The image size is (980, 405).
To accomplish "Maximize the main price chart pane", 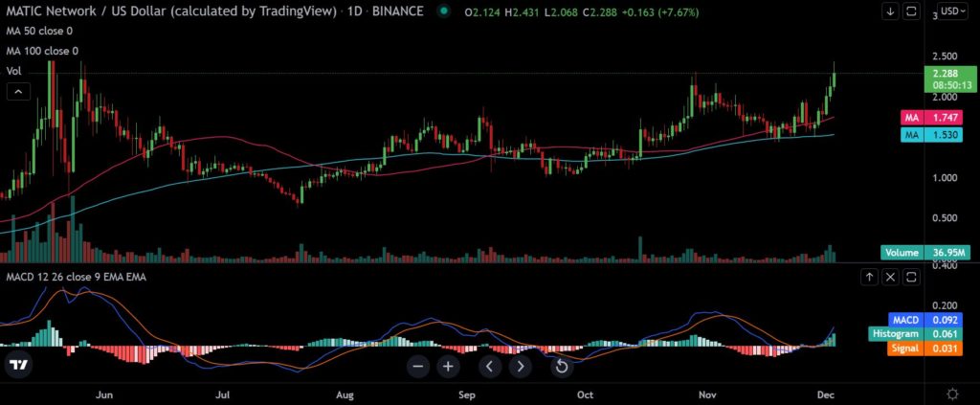I will click(912, 11).
